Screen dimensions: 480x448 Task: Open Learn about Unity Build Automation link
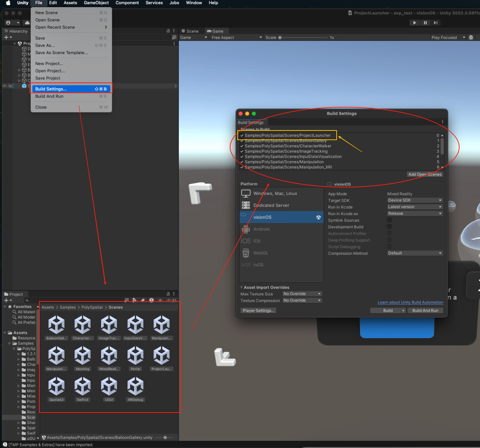[x=410, y=302]
